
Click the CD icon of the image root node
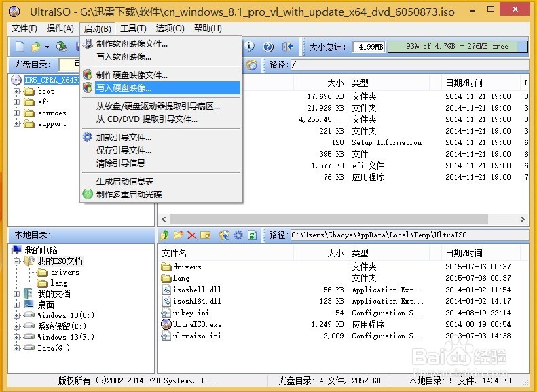(x=16, y=80)
